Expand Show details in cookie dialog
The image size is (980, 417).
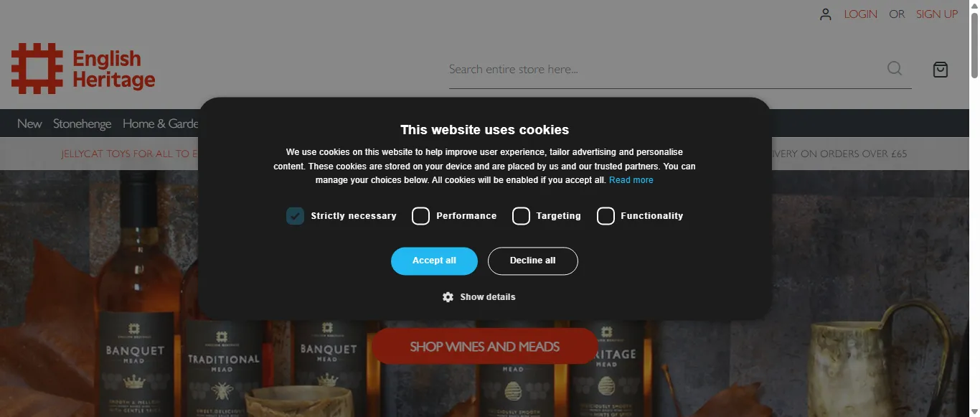pyautogui.click(x=488, y=297)
